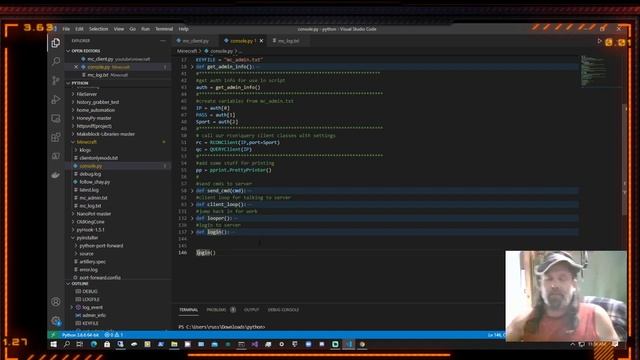640x360 pixels.
Task: Expand the FileServer folder
Action: (87, 94)
